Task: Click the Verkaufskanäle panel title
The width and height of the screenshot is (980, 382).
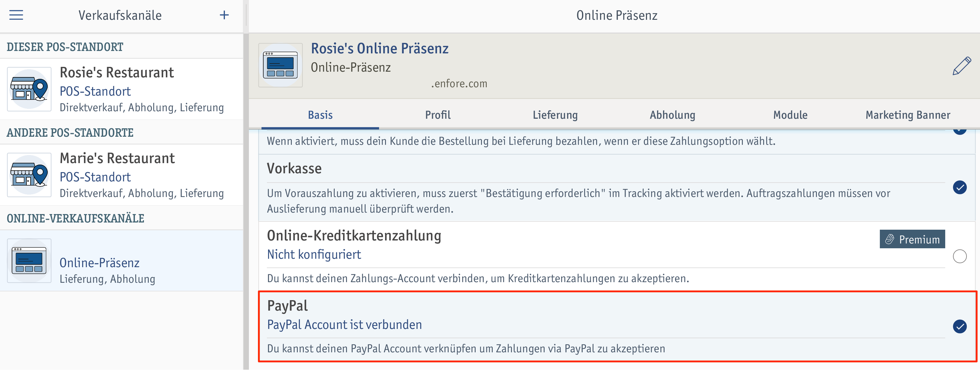Action: [120, 15]
